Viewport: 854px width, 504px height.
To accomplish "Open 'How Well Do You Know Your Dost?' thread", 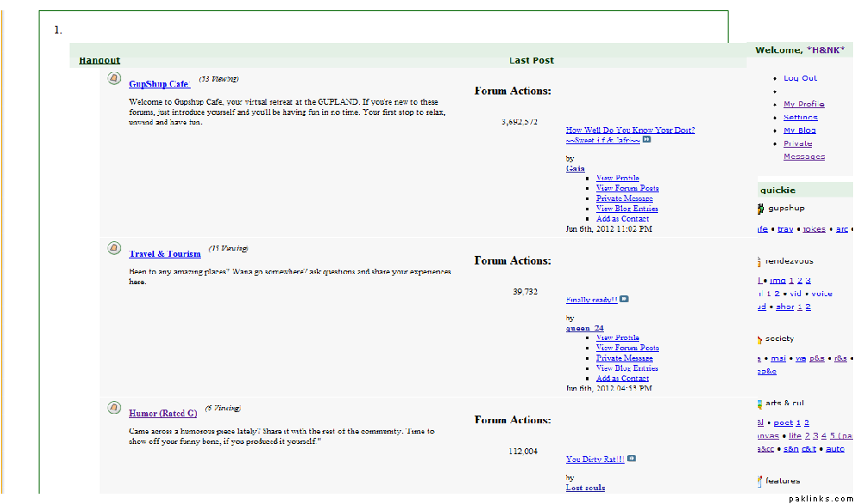I will 630,130.
